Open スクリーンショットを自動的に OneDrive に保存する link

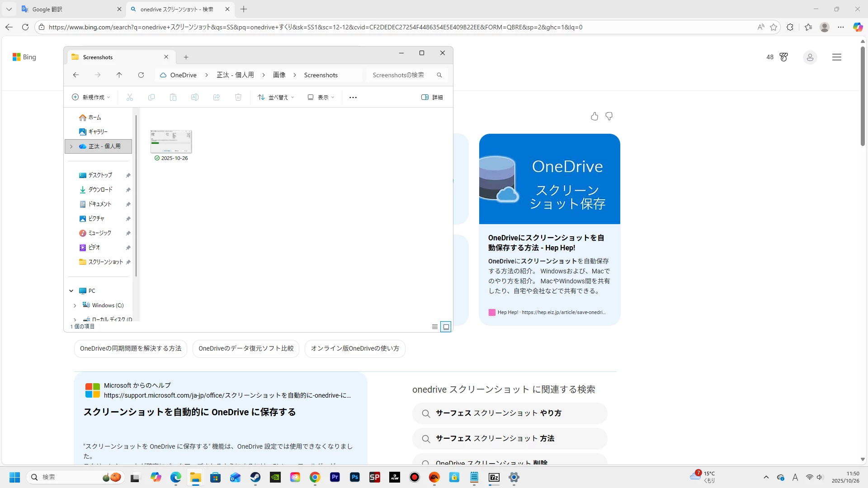click(x=189, y=412)
